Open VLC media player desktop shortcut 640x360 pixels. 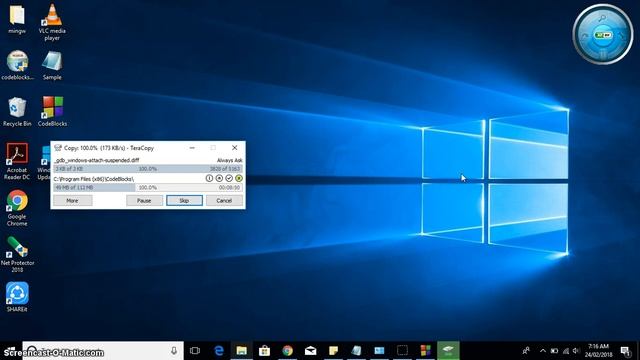coord(52,22)
